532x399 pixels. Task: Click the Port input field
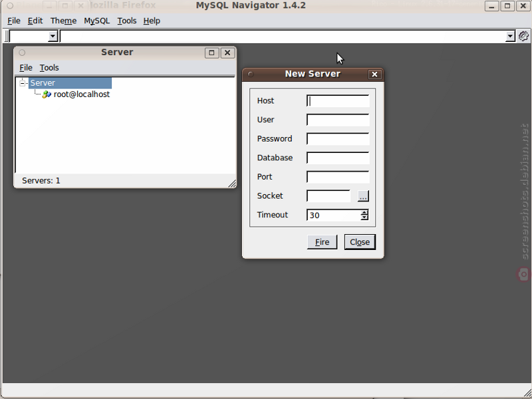pyautogui.click(x=338, y=177)
